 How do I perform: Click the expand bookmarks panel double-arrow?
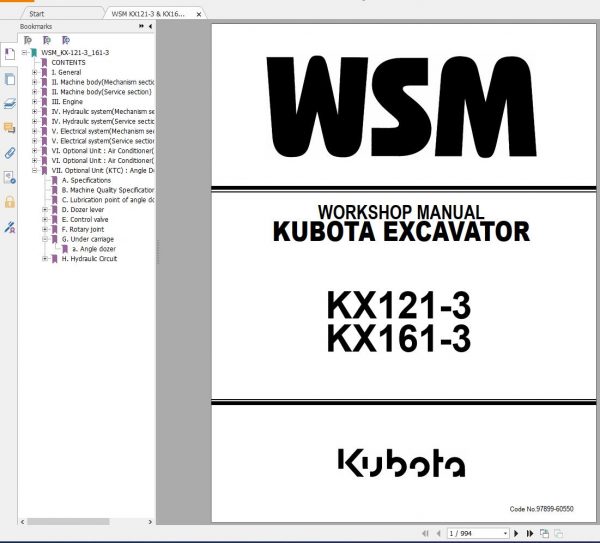coord(141,26)
